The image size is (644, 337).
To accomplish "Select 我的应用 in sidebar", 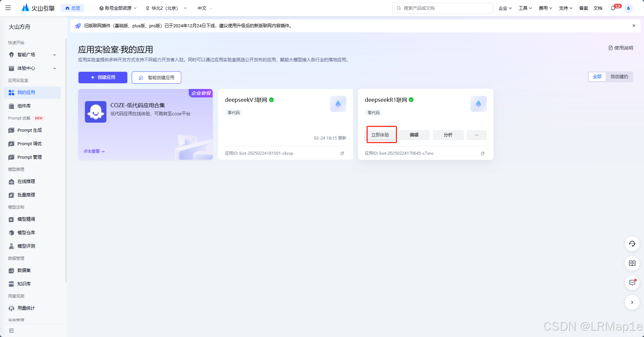I will (32, 92).
